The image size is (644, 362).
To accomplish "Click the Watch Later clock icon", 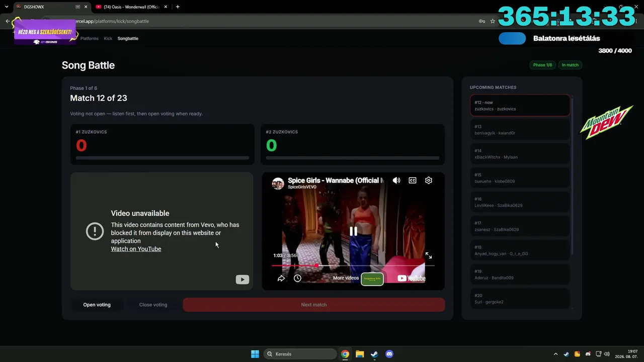I will click(297, 278).
